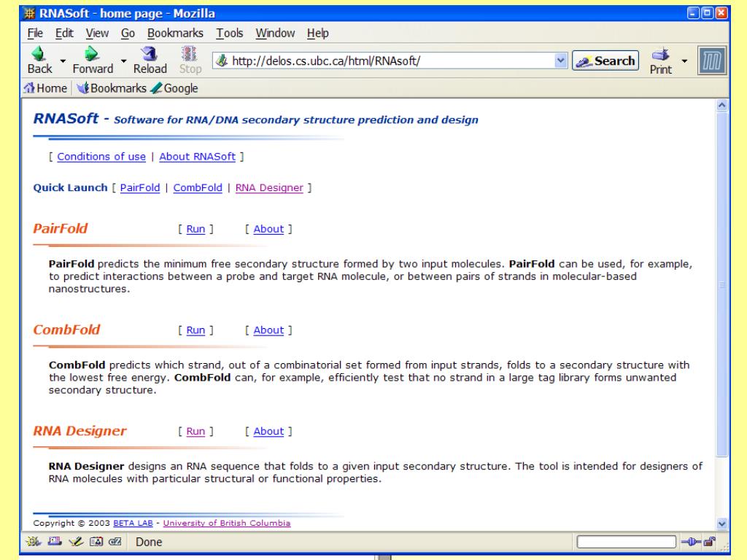Click the vertical scrollbar down arrow
This screenshot has height=560, width=747.
point(722,524)
